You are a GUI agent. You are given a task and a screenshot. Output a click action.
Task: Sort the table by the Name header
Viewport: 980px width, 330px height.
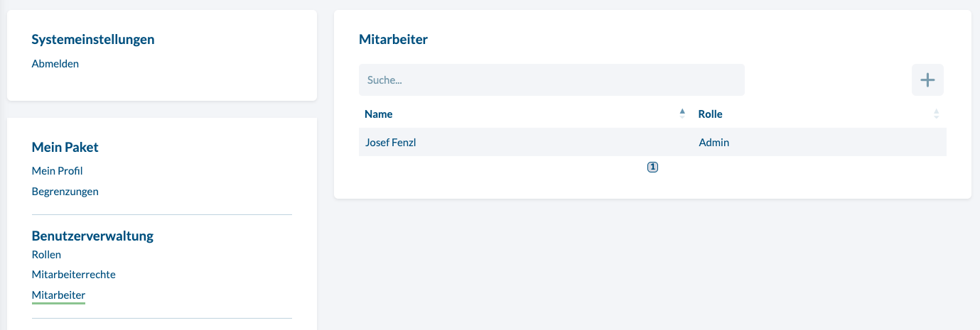pyautogui.click(x=379, y=114)
